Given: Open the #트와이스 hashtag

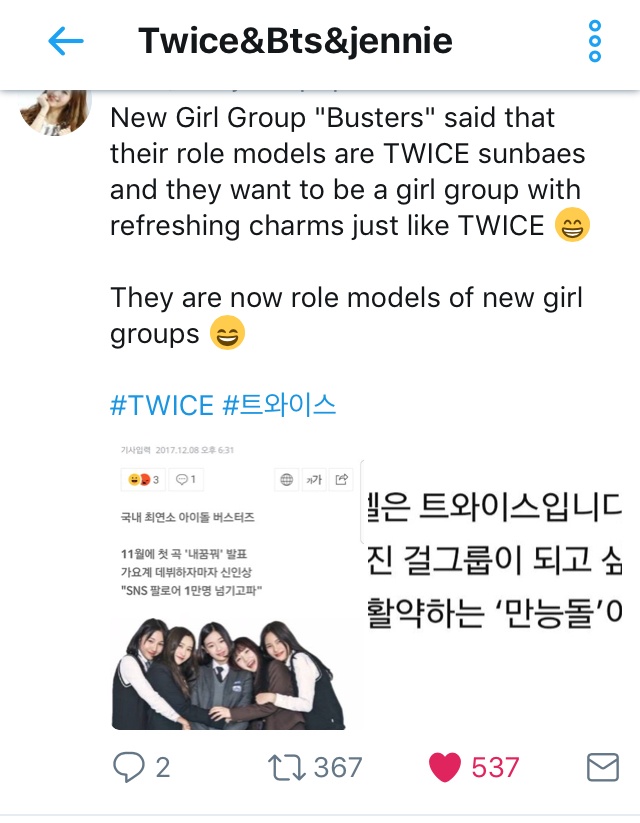Looking at the screenshot, I should 279,405.
